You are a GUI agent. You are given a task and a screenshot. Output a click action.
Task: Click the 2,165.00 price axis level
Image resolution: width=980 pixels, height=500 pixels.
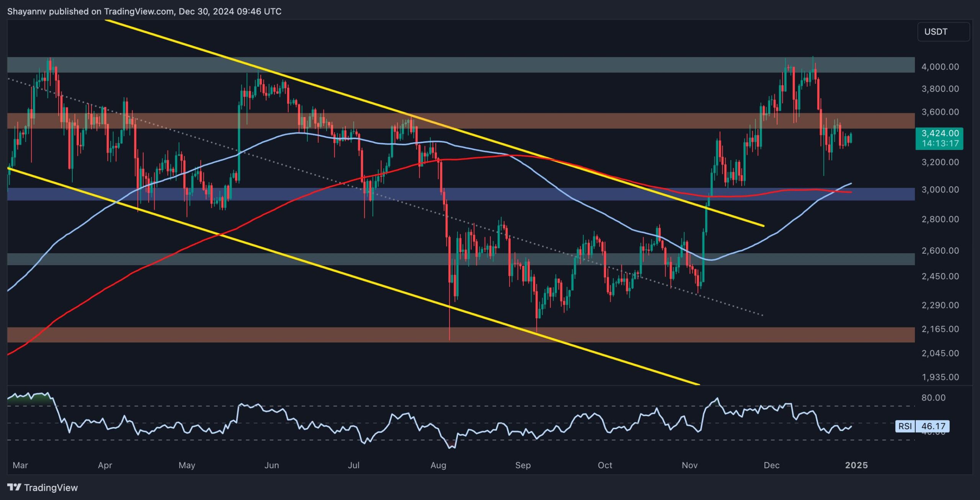(940, 329)
